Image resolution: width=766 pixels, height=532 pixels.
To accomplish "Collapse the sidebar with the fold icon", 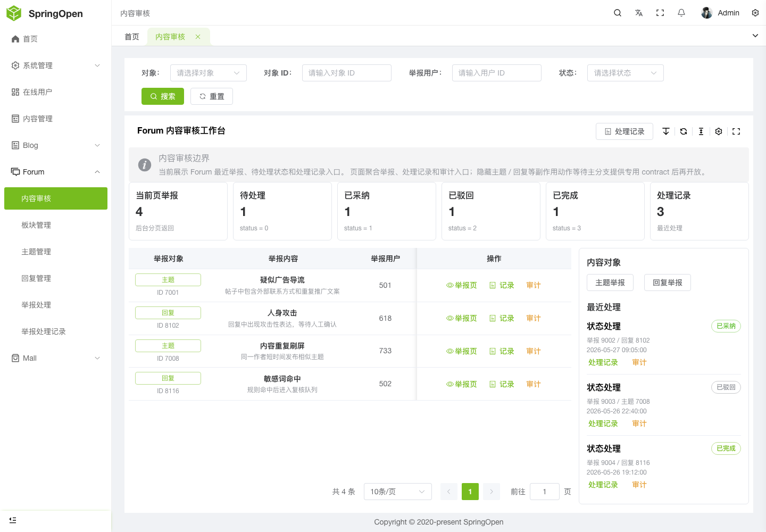I will pyautogui.click(x=13, y=520).
